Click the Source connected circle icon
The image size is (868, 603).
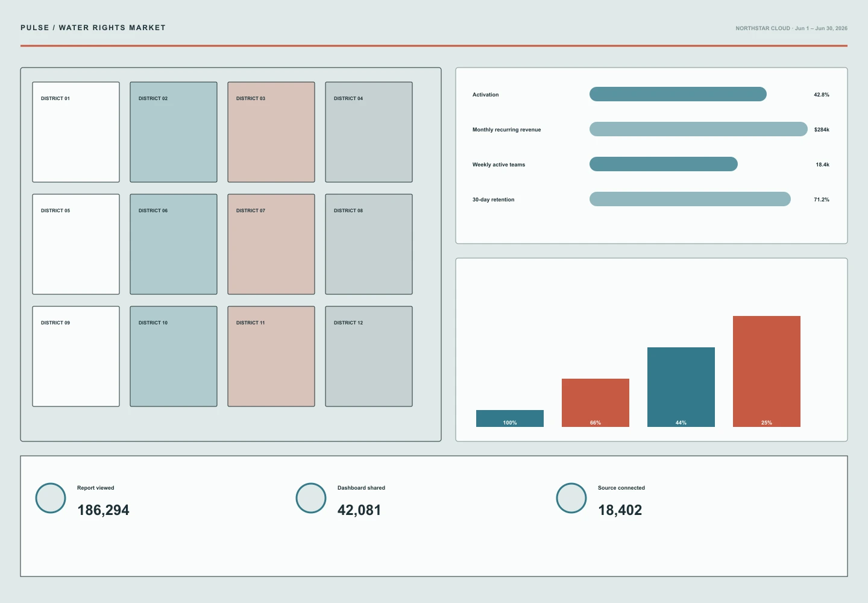click(571, 498)
